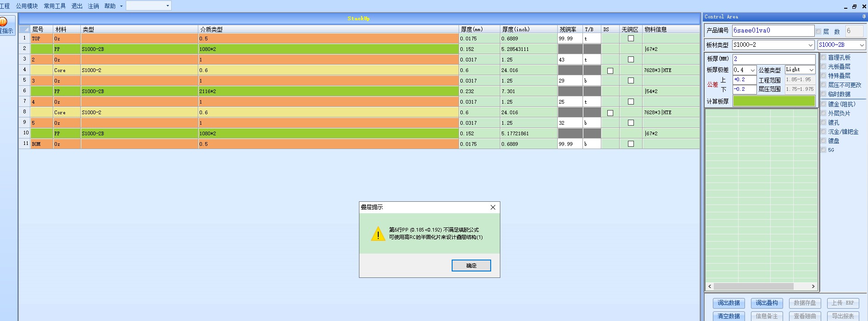
Task: Enable the 5G checkbox
Action: pyautogui.click(x=823, y=150)
